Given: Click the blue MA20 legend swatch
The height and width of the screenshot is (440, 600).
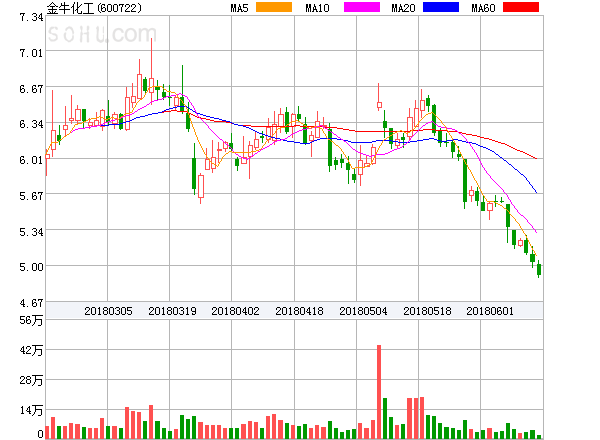Looking at the screenshot, I should 441,7.
